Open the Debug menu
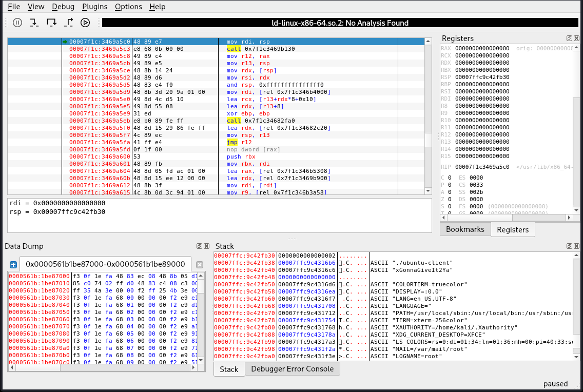The height and width of the screenshot is (392, 583). tap(63, 7)
